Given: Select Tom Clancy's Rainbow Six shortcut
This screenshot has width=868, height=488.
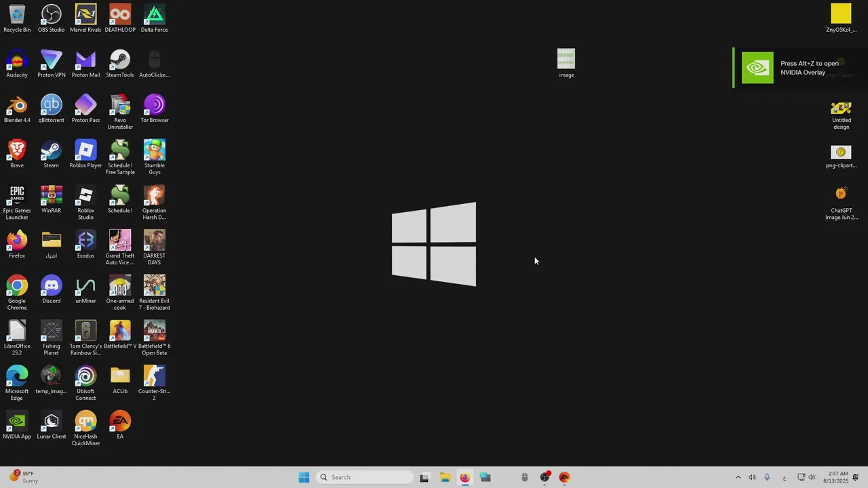Looking at the screenshot, I should [x=85, y=338].
